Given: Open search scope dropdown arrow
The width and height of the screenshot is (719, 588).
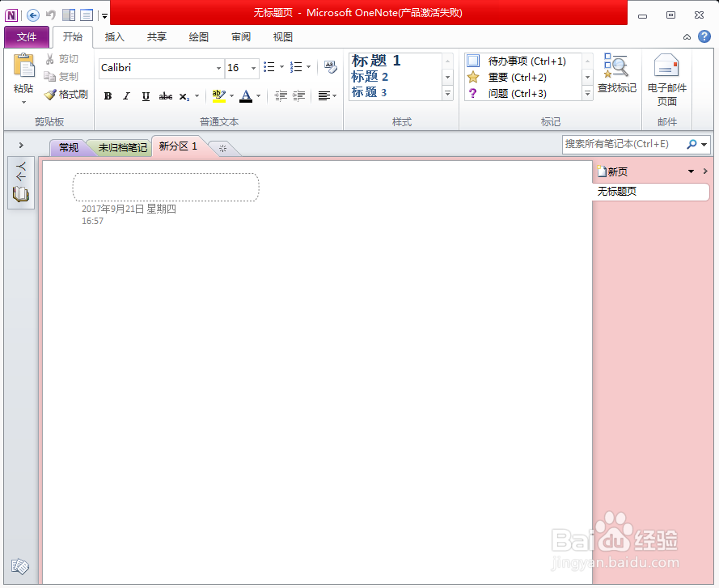Looking at the screenshot, I should [704, 145].
